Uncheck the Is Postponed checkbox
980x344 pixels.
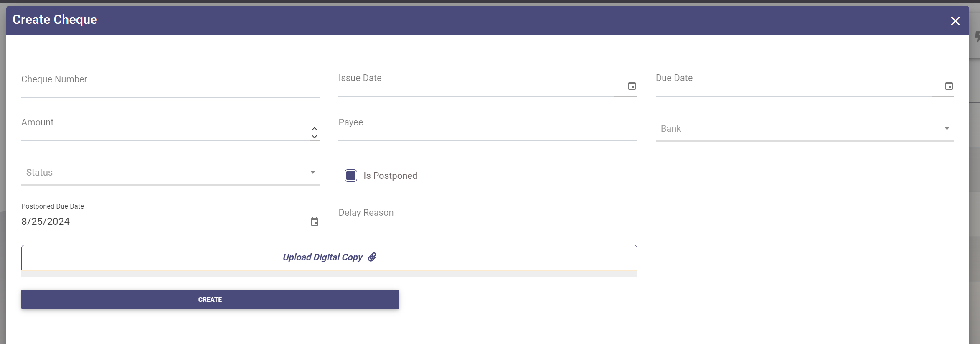pyautogui.click(x=351, y=176)
